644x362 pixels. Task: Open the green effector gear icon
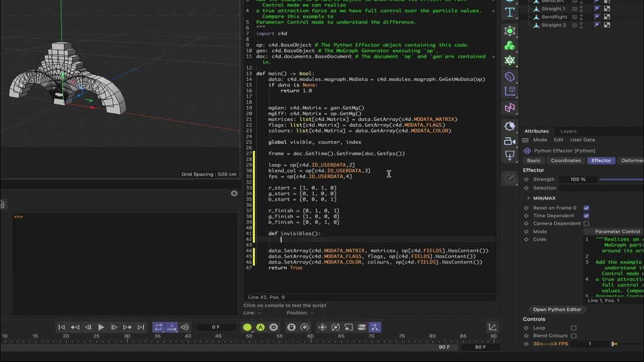coord(510,60)
